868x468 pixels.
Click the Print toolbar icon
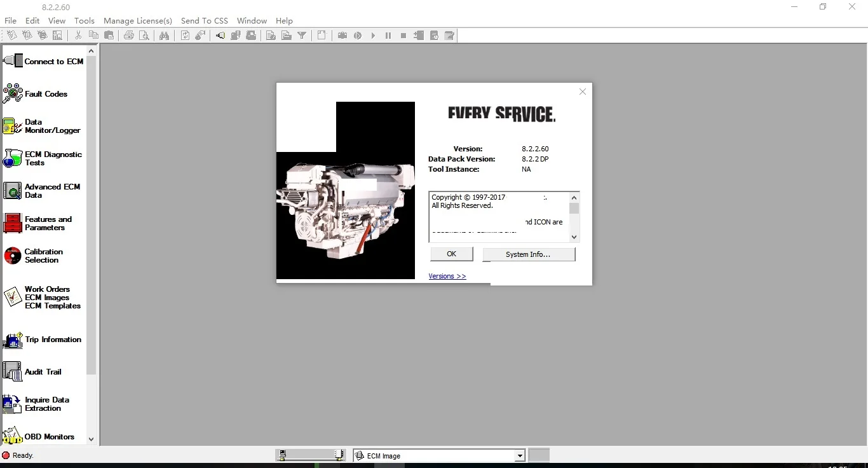[x=129, y=36]
